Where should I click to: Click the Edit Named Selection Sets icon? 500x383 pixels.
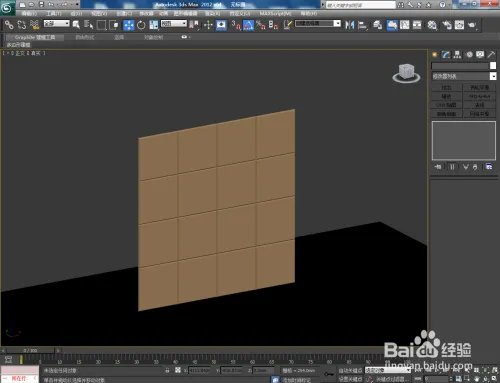click(x=288, y=25)
